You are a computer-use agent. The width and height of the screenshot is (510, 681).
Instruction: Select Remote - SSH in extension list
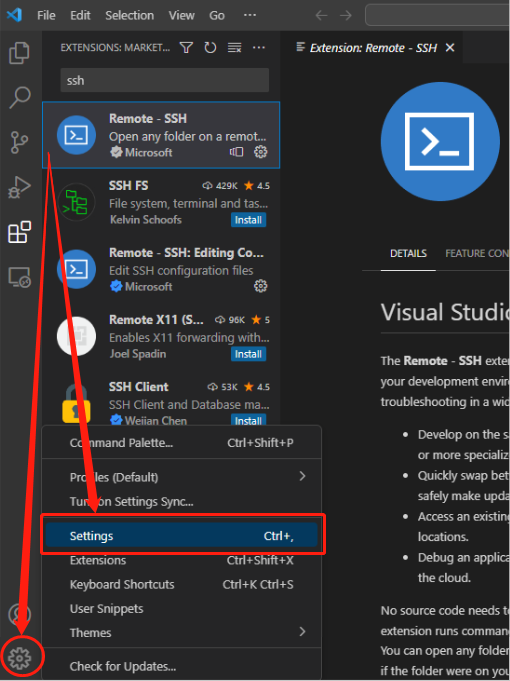(161, 135)
